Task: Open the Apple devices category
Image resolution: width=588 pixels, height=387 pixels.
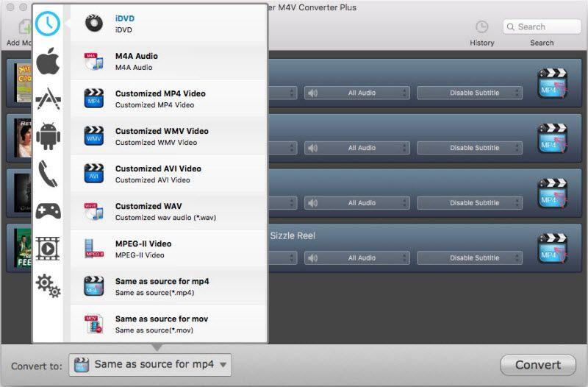Action: [x=48, y=61]
